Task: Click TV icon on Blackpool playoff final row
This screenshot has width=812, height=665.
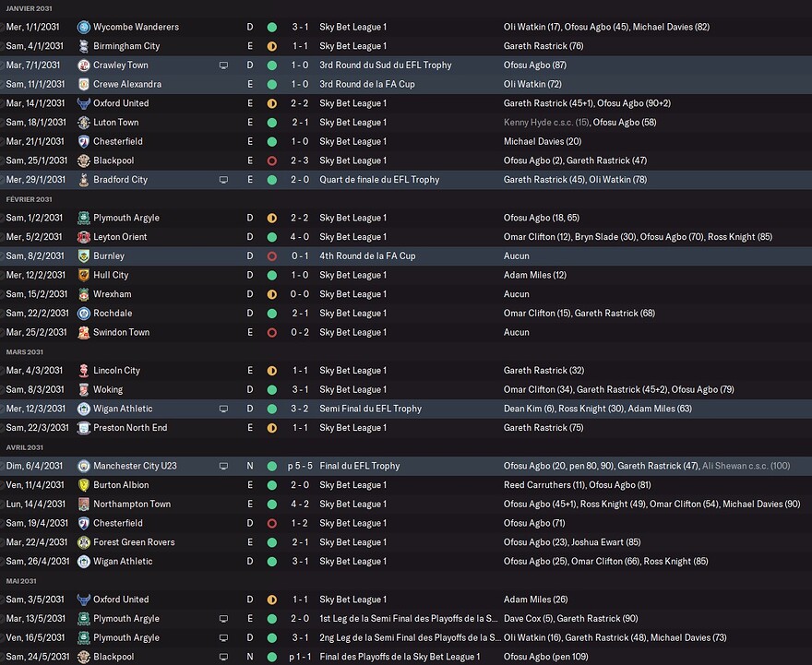Action: [223, 658]
